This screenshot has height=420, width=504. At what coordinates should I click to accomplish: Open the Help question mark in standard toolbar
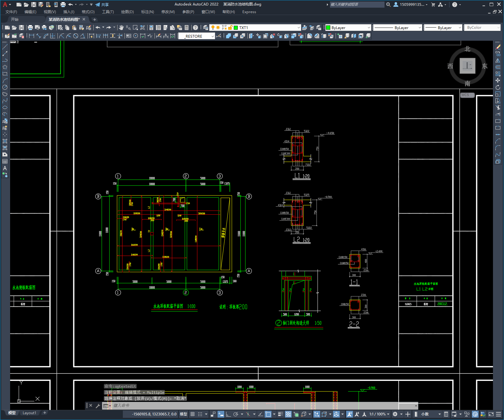(x=195, y=28)
